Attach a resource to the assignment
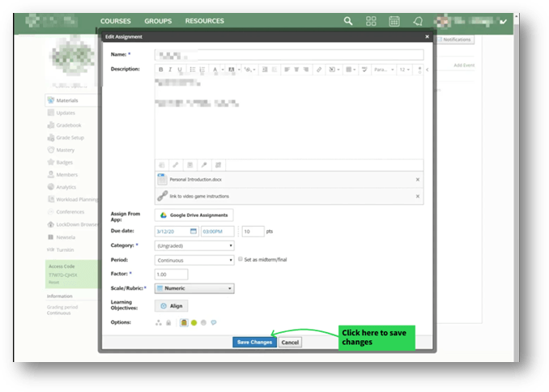 pos(189,164)
